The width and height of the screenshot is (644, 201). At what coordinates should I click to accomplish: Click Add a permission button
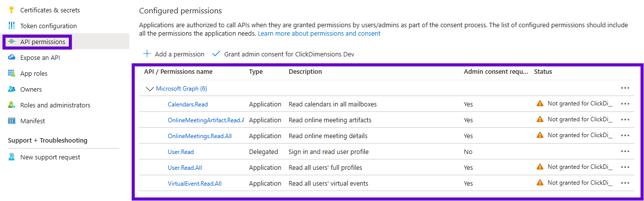pos(174,54)
